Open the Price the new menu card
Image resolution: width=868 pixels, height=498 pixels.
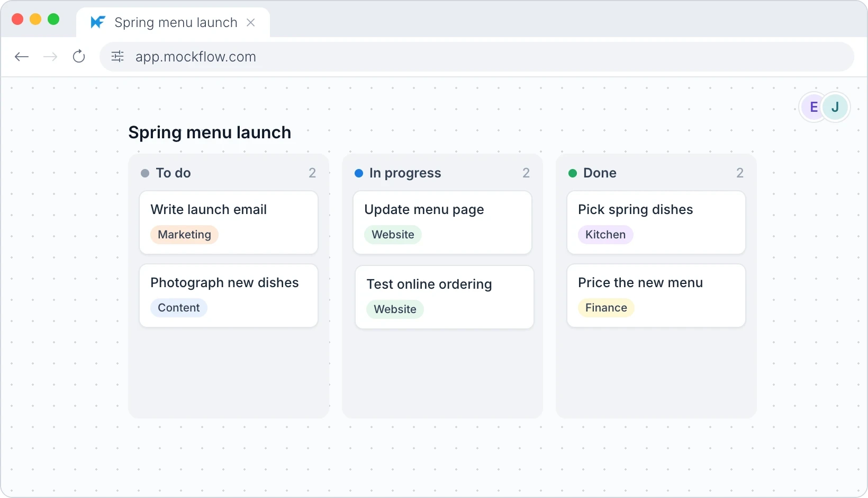coord(656,296)
